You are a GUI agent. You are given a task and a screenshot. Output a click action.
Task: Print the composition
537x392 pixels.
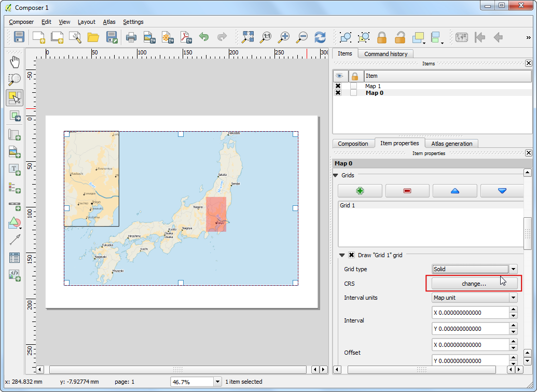coord(131,37)
